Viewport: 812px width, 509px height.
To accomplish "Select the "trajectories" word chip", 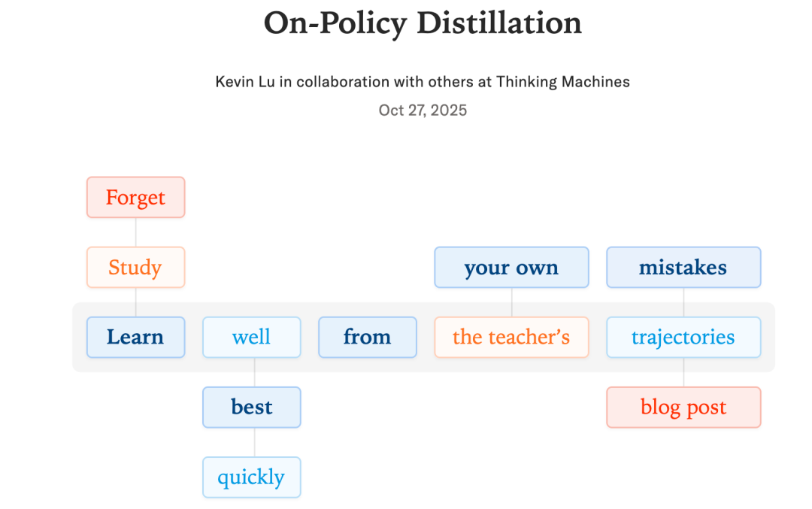I will click(683, 338).
